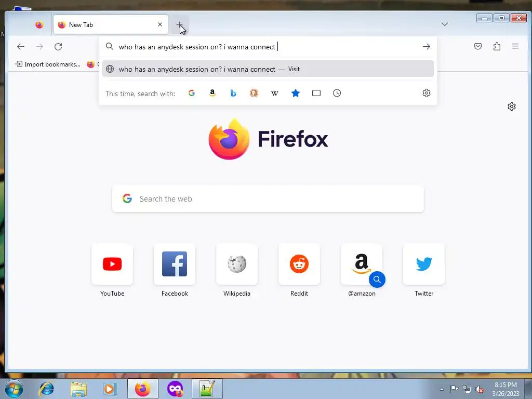Select Firefox taskbar button
This screenshot has width=532, height=399.
tap(143, 389)
